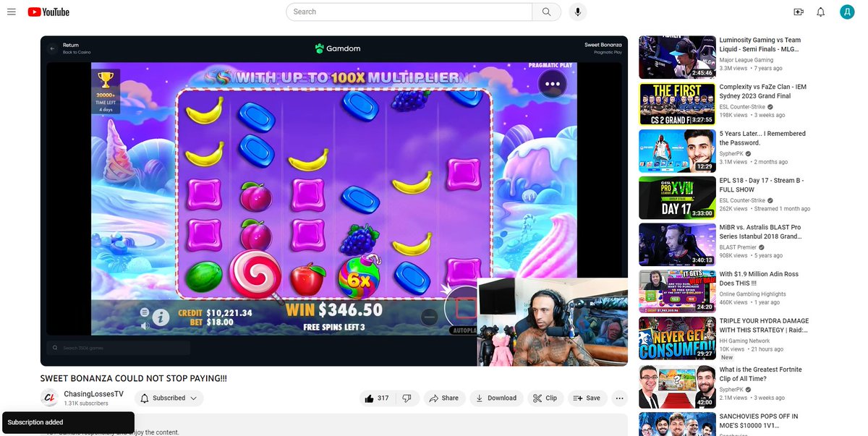
Task: Click the Return arrow in Gamdom player
Action: tap(52, 48)
